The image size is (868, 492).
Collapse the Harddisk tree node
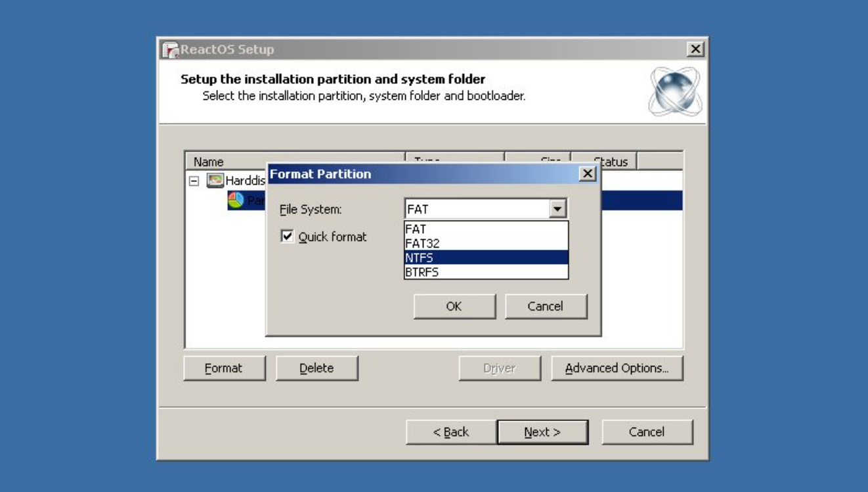(194, 180)
